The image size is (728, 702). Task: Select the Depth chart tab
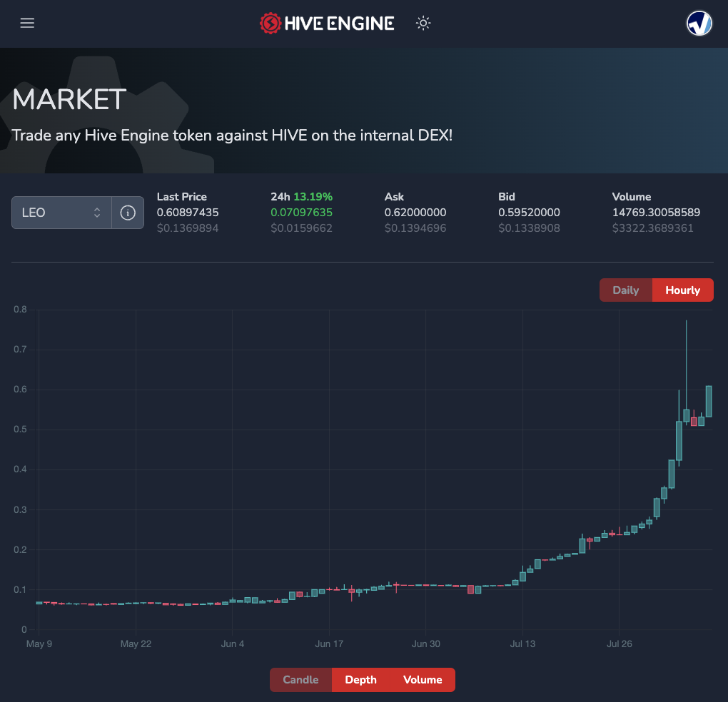(x=360, y=680)
